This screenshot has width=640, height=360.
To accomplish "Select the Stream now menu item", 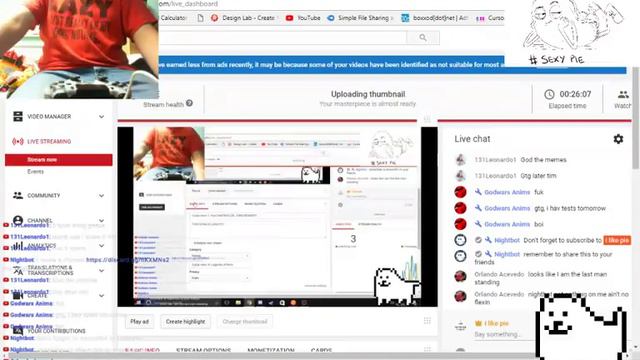I will coord(58,160).
